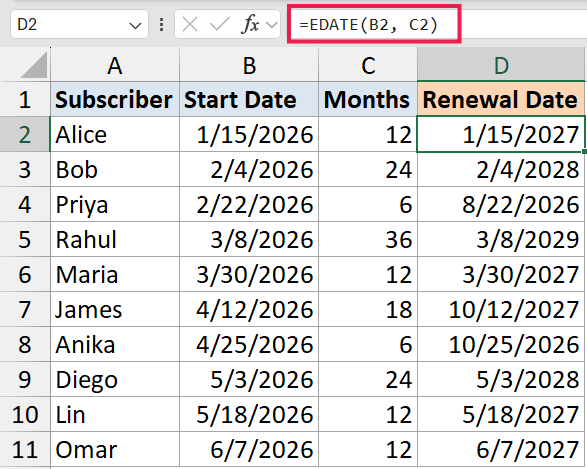Select column B header
Screen dimensions: 587x469
click(249, 65)
